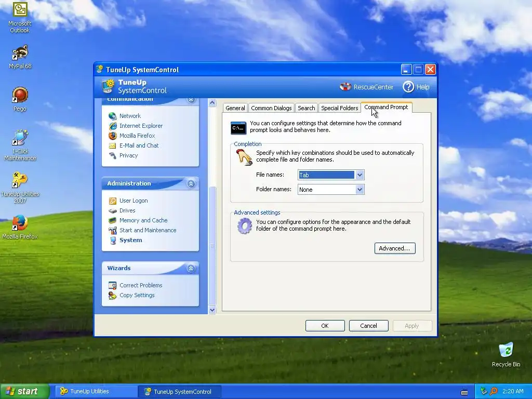Collapse the Communication panel

(191, 99)
